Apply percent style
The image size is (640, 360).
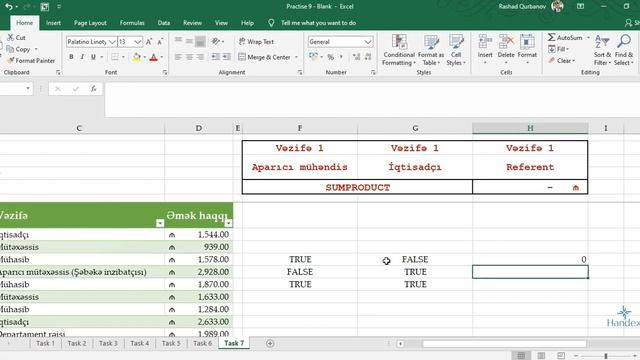(x=331, y=57)
